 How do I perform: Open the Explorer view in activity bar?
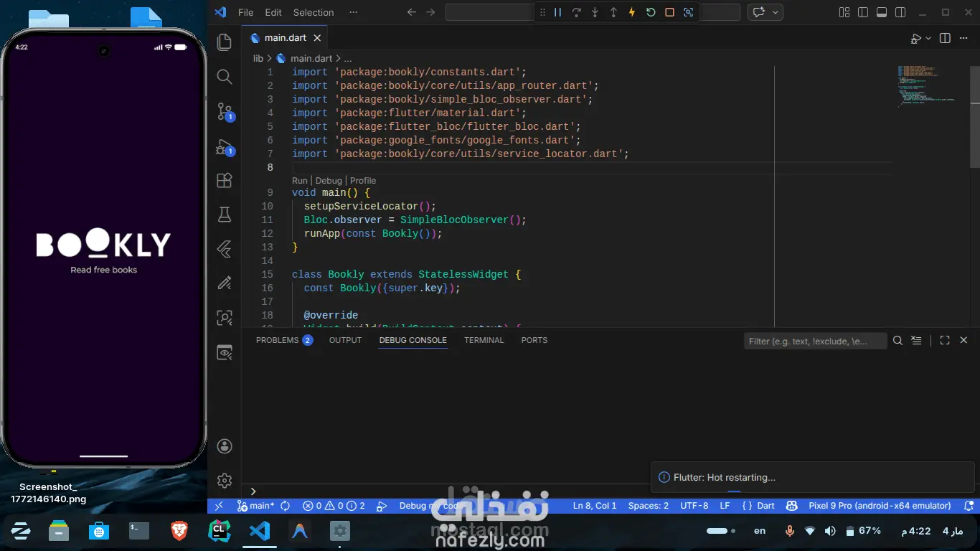[x=225, y=42]
